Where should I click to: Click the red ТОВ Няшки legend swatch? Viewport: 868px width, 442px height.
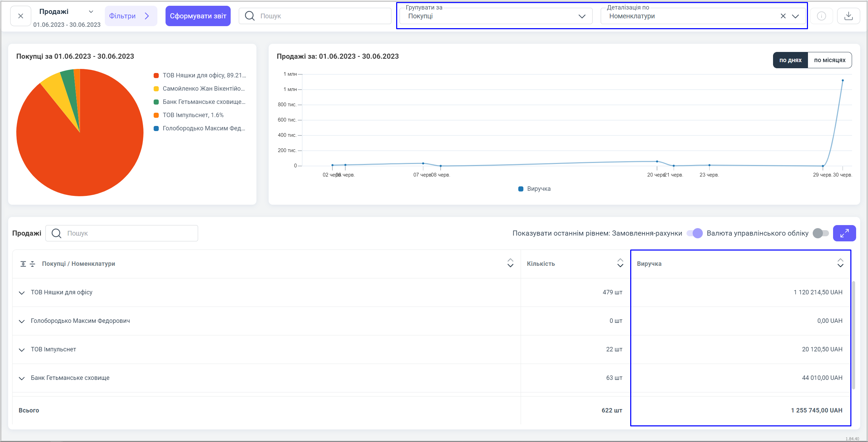tap(156, 75)
